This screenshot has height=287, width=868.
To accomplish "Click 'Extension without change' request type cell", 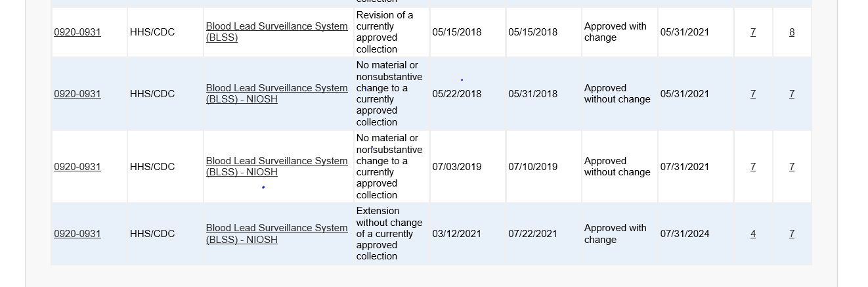I will (389, 234).
